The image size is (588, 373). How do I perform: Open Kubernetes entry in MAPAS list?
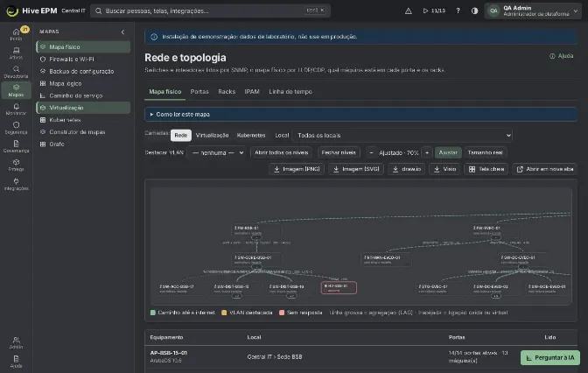click(83, 120)
